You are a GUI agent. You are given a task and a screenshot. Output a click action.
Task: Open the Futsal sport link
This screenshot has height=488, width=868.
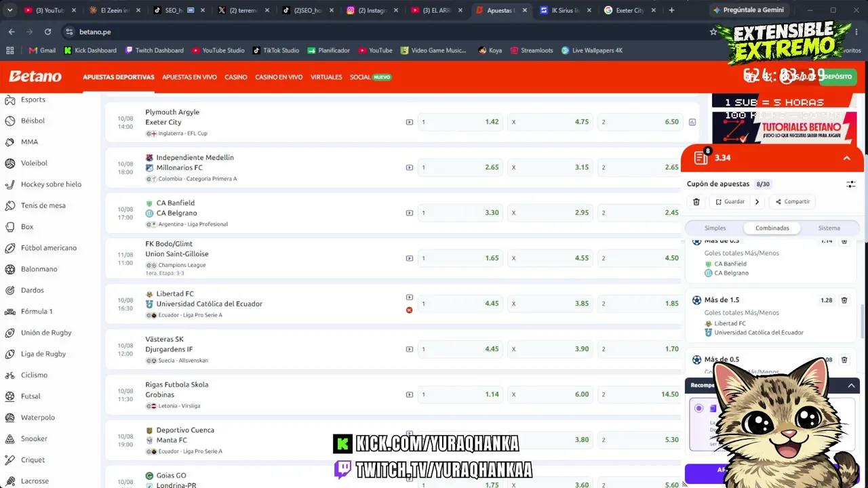tap(31, 396)
